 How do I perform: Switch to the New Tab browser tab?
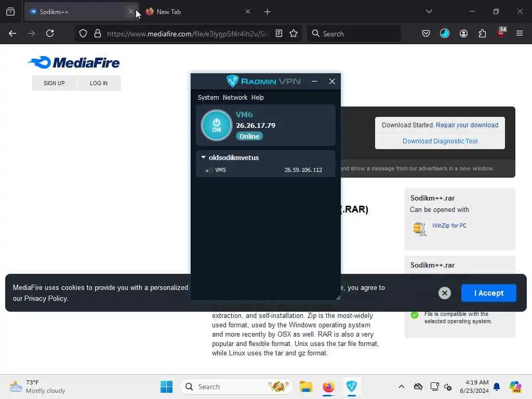point(198,12)
